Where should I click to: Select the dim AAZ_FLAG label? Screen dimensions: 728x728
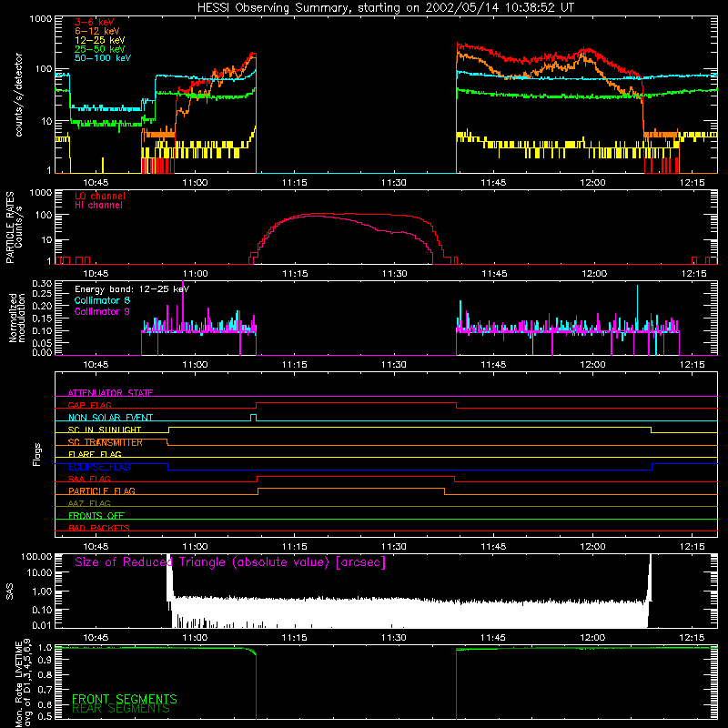(89, 503)
